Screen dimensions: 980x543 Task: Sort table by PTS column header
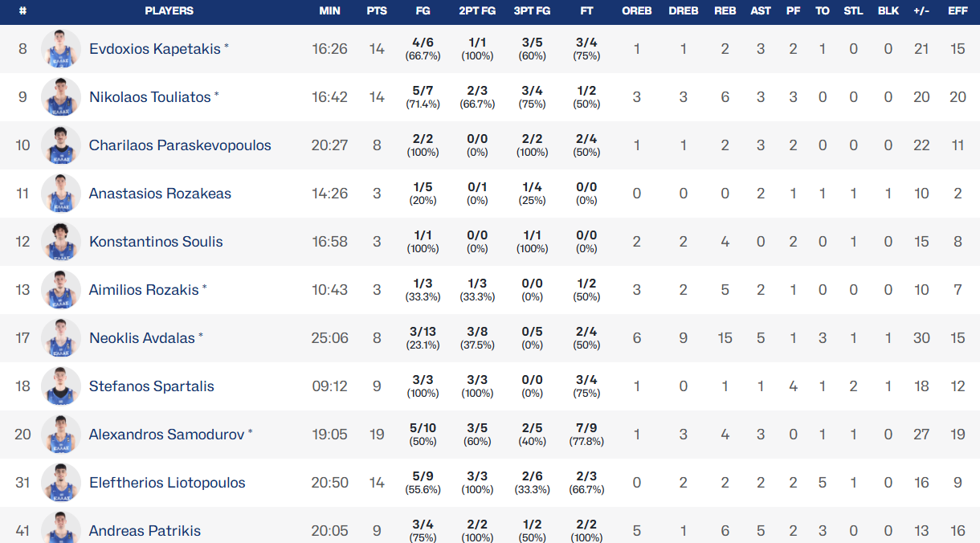(x=376, y=11)
